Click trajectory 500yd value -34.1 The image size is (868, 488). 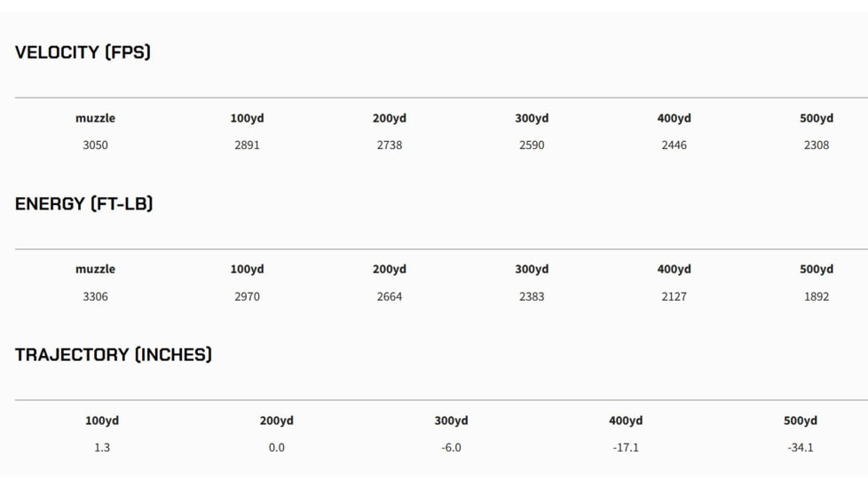pyautogui.click(x=800, y=447)
